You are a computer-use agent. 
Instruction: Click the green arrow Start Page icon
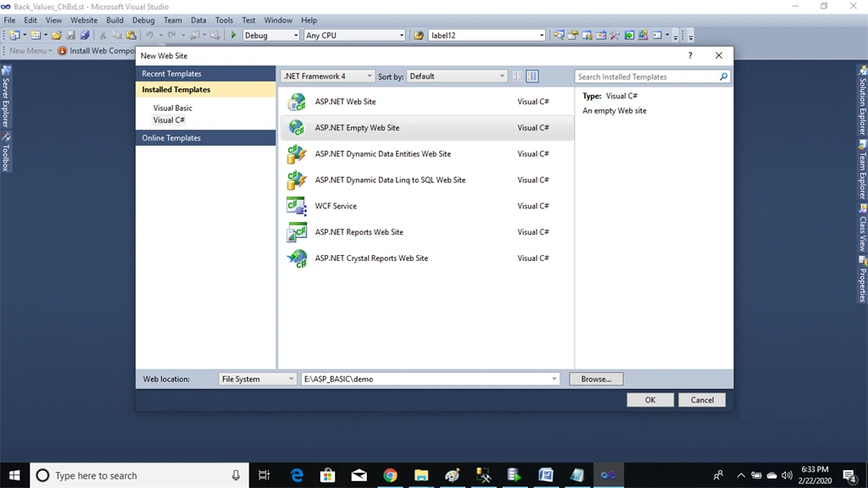(x=630, y=36)
